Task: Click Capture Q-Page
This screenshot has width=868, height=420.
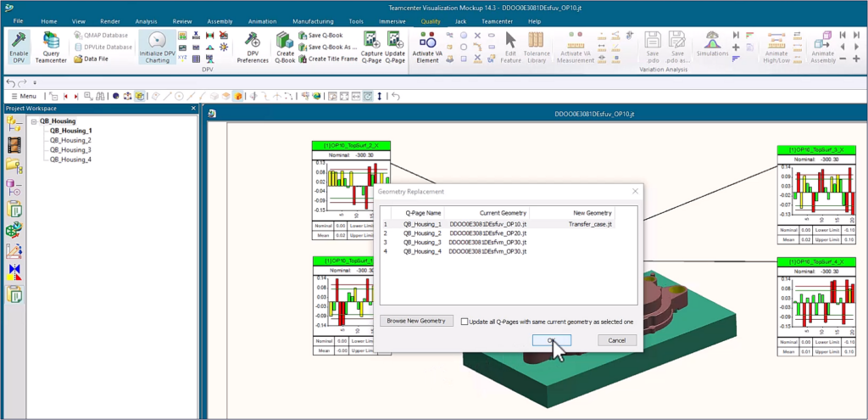Action: pos(371,48)
